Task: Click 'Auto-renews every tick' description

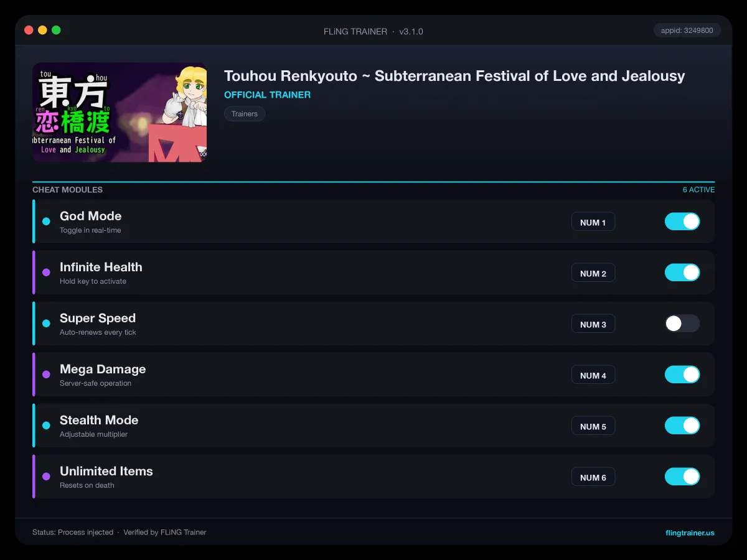Action: [98, 332]
